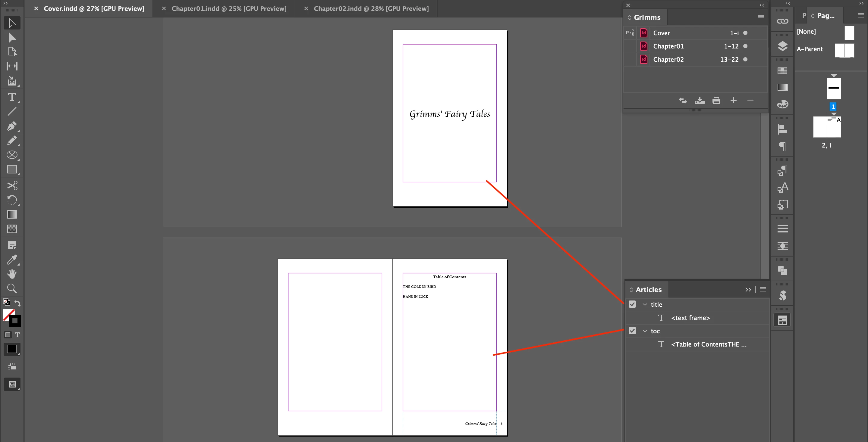Viewport: 868px width, 442px height.
Task: Select the Hand tool
Action: point(12,274)
